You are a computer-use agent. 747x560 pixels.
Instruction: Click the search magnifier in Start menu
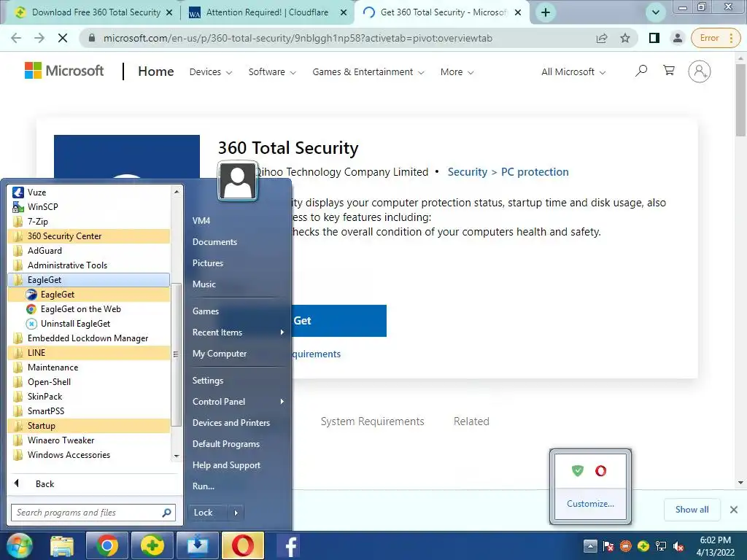(x=166, y=513)
